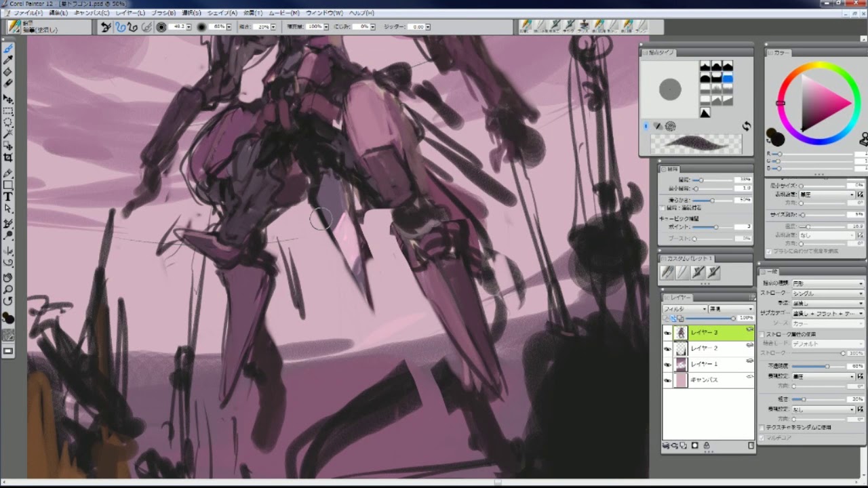Create new layer mask icon

coord(695,445)
